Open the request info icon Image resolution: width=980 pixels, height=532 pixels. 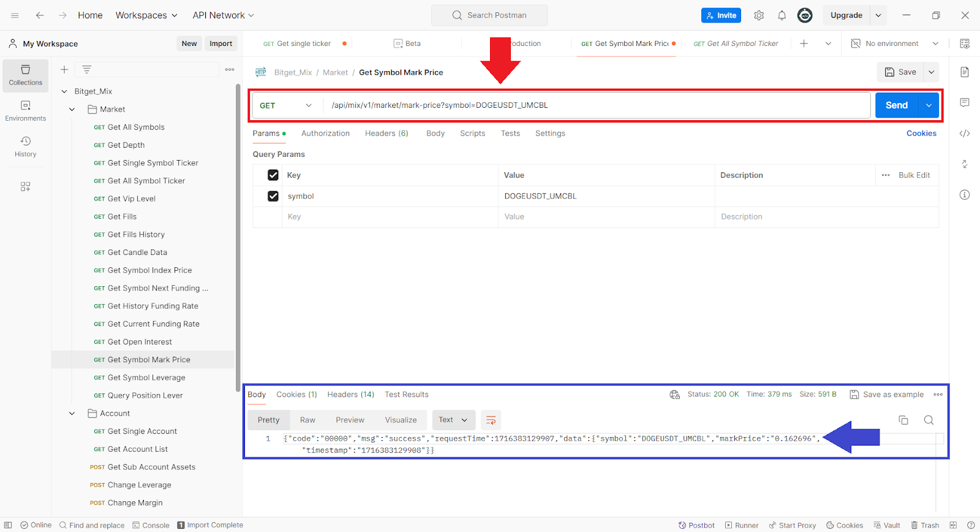click(x=965, y=195)
